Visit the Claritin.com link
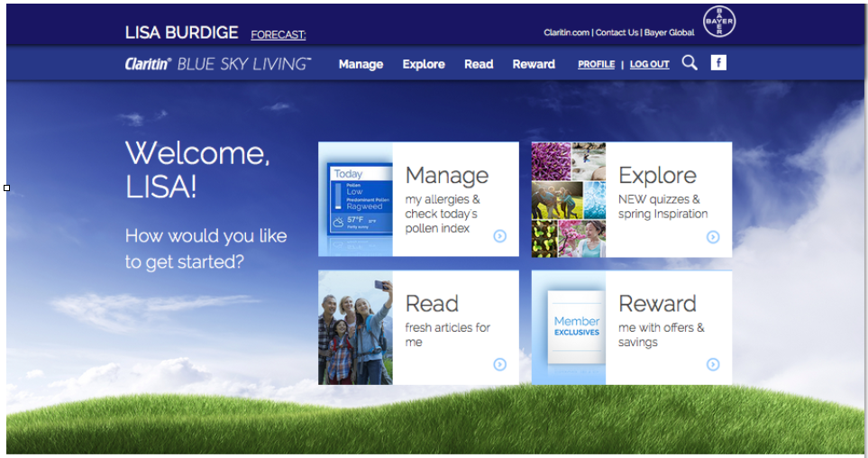The height and width of the screenshot is (458, 868). click(x=566, y=32)
